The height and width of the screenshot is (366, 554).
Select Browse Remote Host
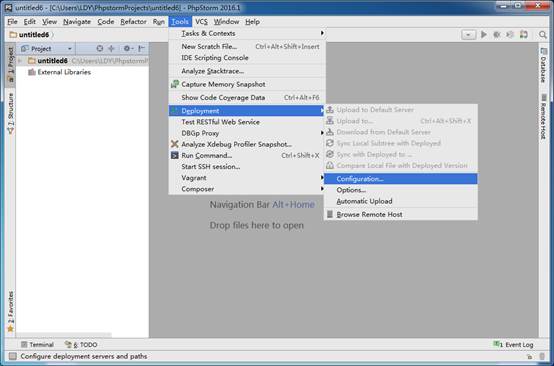401,214
